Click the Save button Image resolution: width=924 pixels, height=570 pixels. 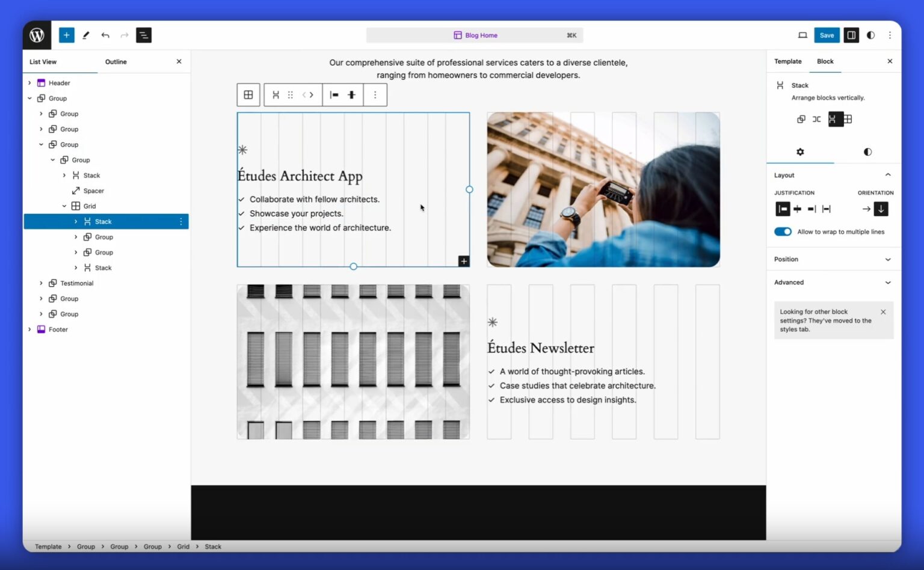(827, 35)
